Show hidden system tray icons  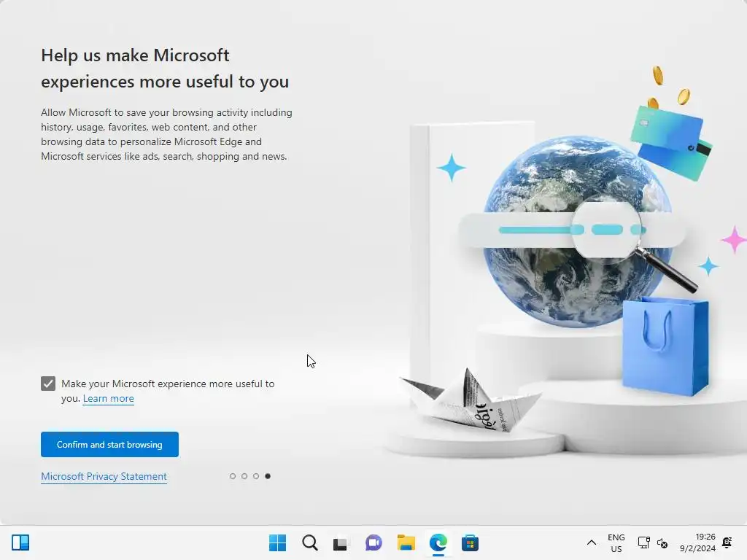point(591,542)
